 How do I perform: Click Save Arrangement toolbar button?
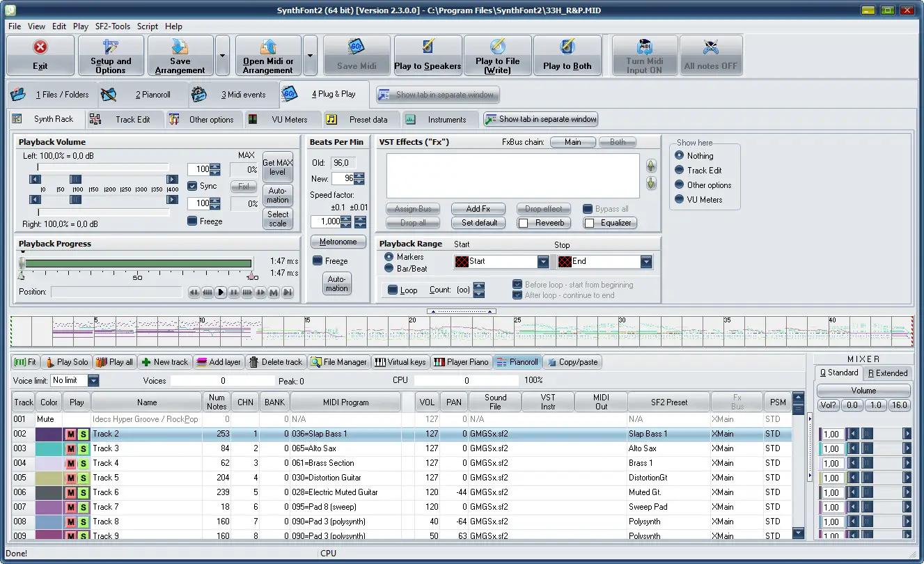click(x=180, y=56)
